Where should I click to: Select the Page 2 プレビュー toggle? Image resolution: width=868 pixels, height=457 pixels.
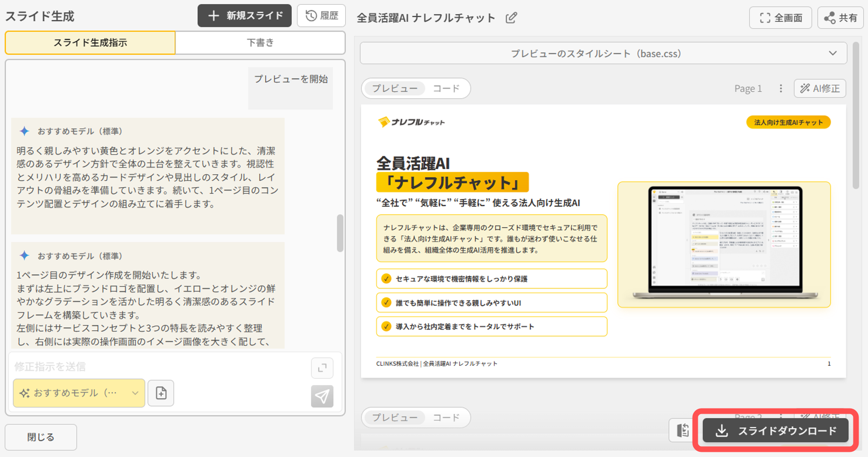tap(395, 417)
